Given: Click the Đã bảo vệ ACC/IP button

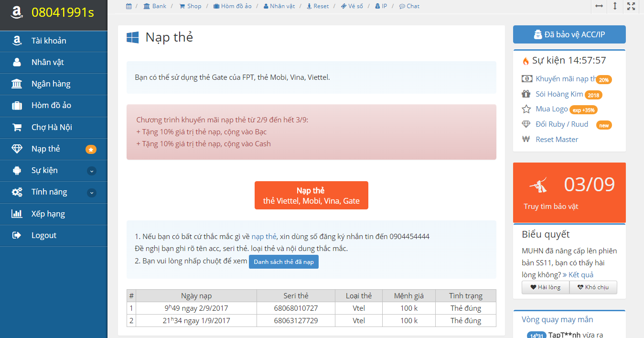Looking at the screenshot, I should [x=569, y=34].
